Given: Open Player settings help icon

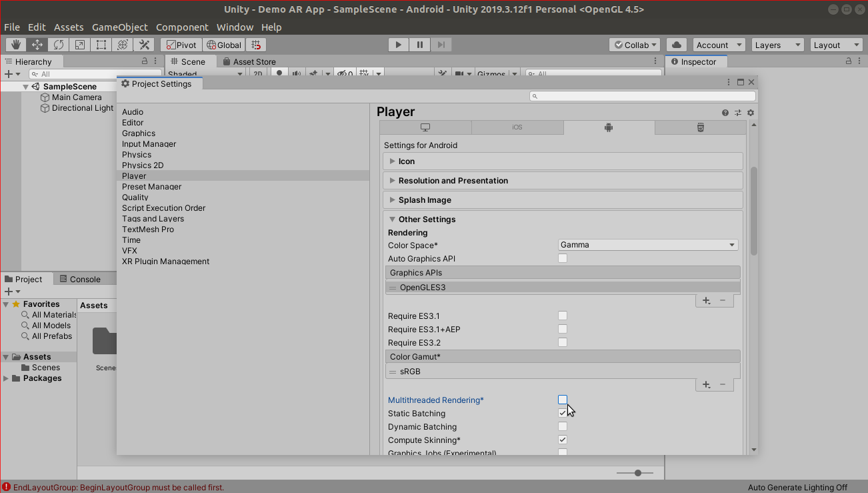Looking at the screenshot, I should coord(725,113).
